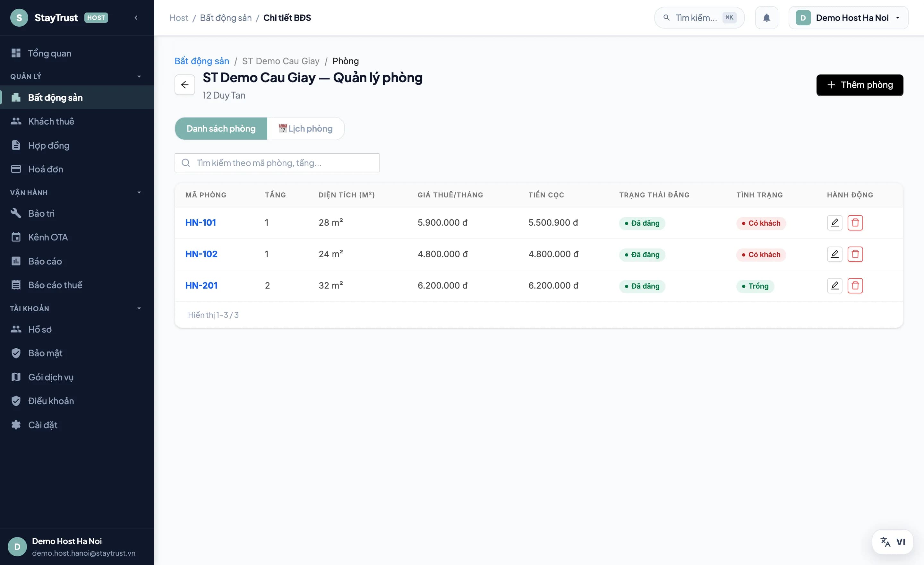Click the StayTrust logo avatar

click(19, 18)
